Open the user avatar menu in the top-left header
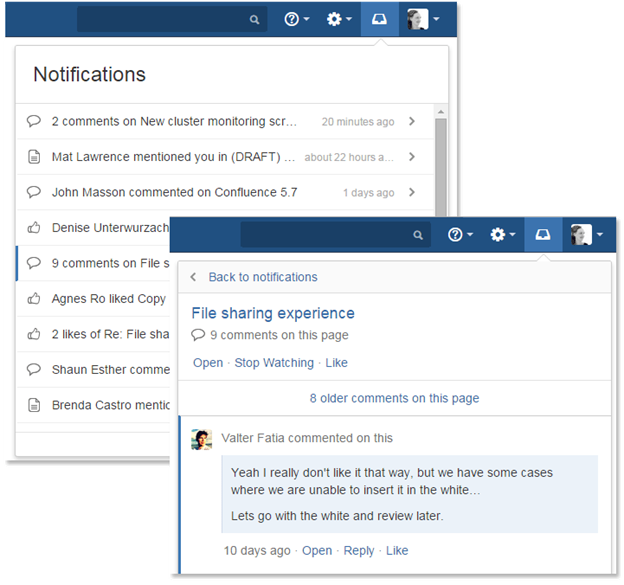 (x=423, y=19)
